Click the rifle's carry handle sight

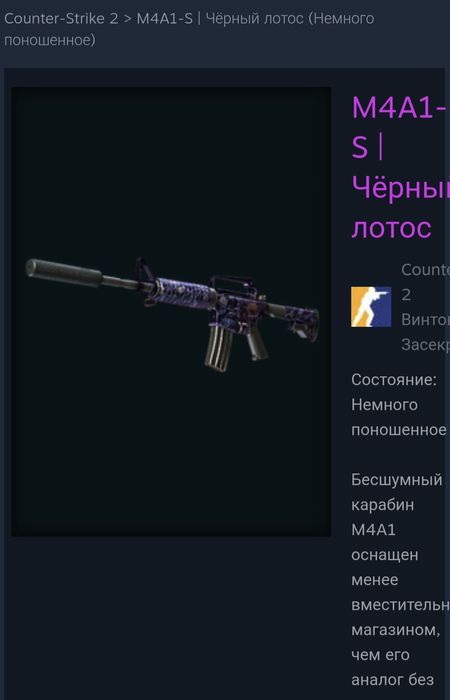pos(232,284)
